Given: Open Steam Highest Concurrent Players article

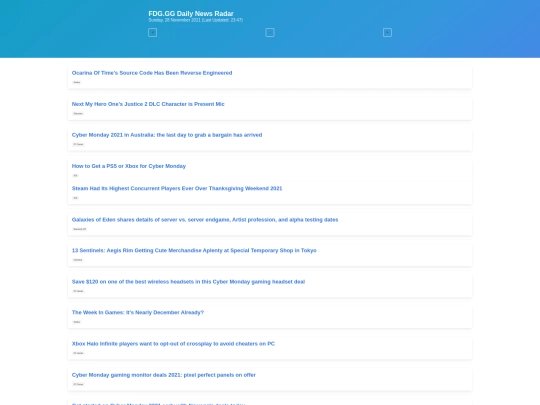Looking at the screenshot, I should coord(177,188).
